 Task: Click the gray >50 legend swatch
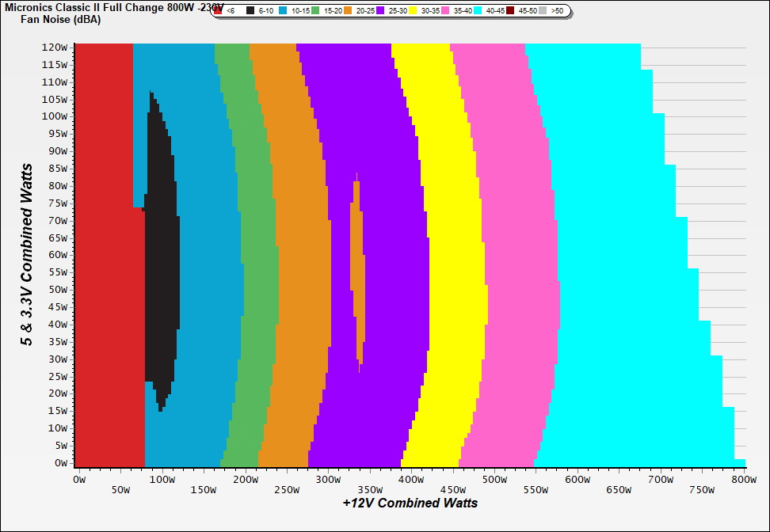[x=543, y=11]
